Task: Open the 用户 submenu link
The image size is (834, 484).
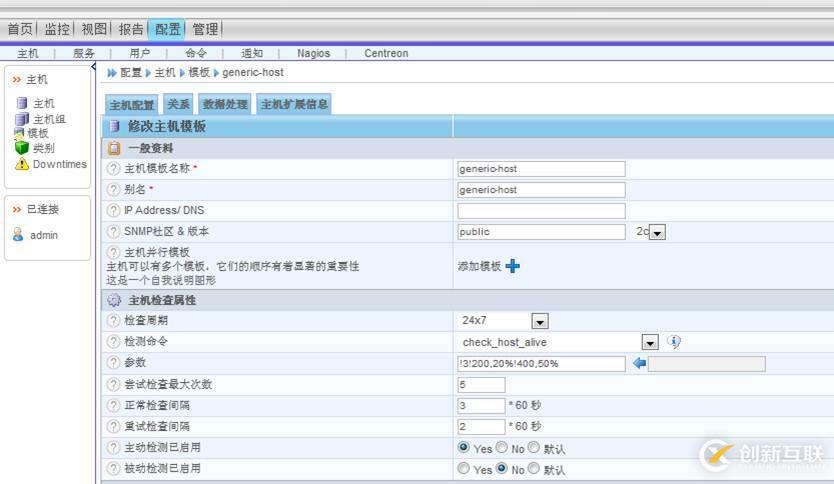Action: tap(139, 53)
